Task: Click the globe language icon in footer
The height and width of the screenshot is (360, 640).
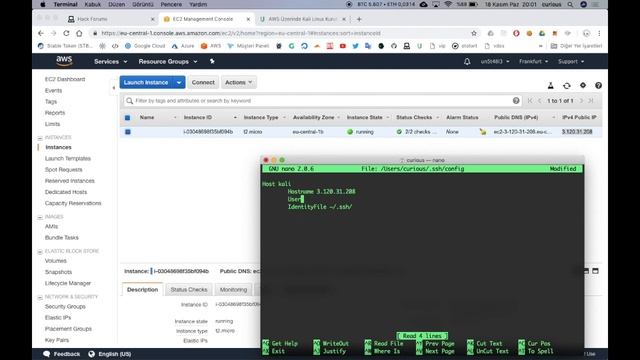Action: coord(91,354)
